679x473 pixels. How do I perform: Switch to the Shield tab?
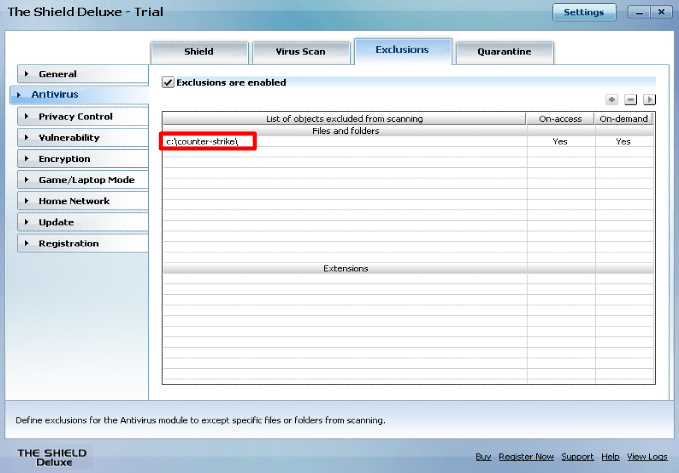pos(199,52)
